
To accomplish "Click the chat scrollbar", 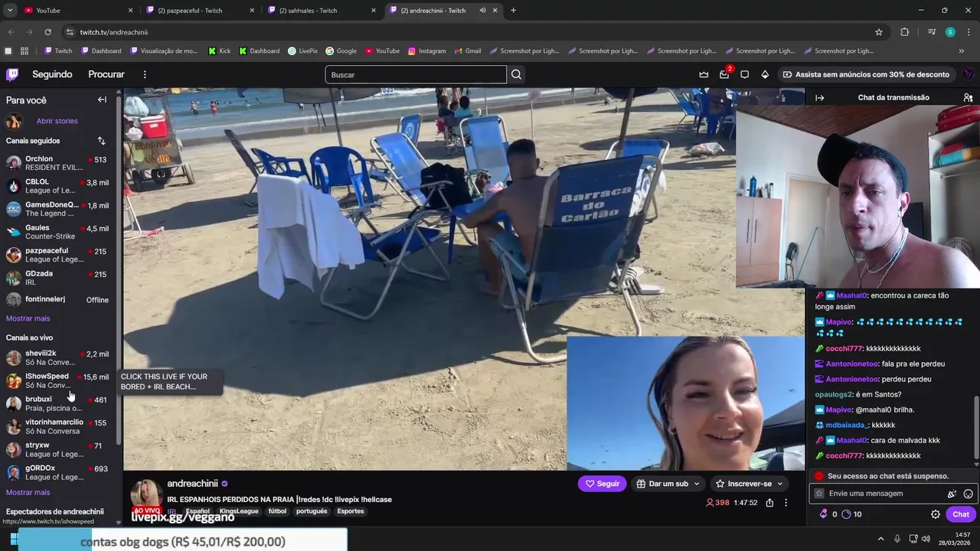I will (x=976, y=429).
